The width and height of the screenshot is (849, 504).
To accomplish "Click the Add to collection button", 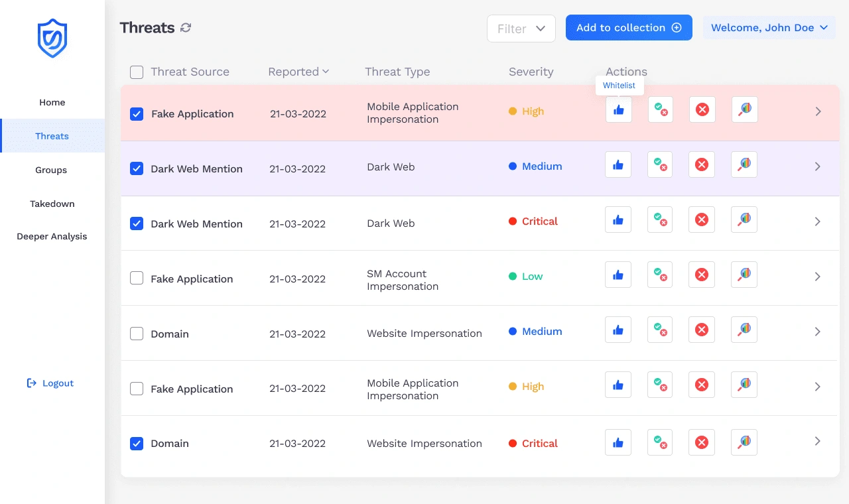I will (x=629, y=28).
